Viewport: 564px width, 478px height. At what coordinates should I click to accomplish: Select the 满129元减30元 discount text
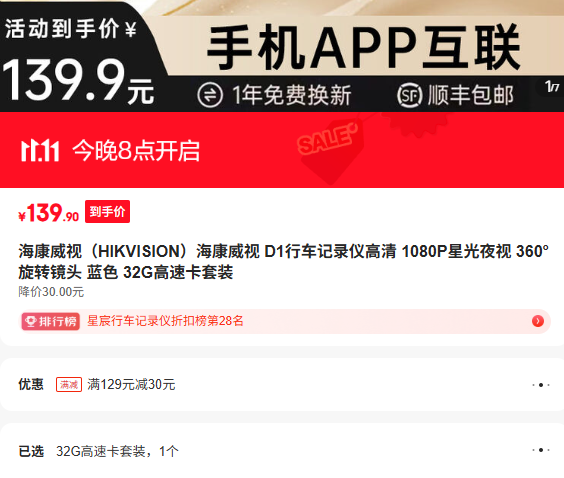[x=131, y=384]
